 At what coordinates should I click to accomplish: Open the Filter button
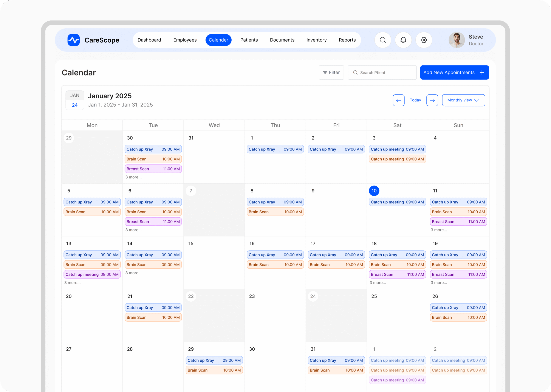tap(331, 72)
